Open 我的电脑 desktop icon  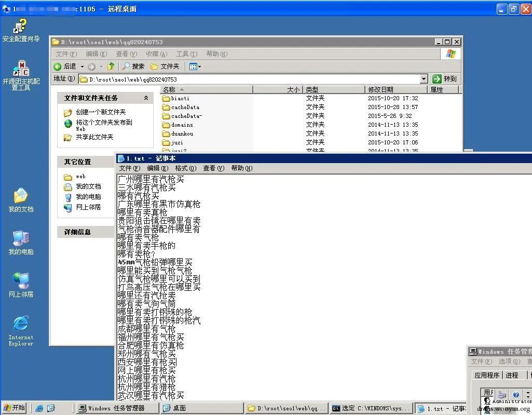point(21,243)
